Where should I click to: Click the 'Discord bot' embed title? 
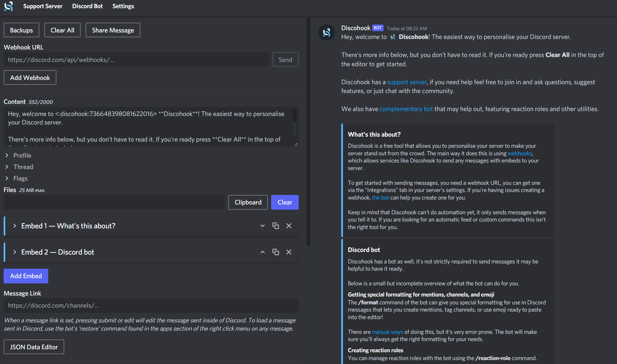click(x=364, y=250)
